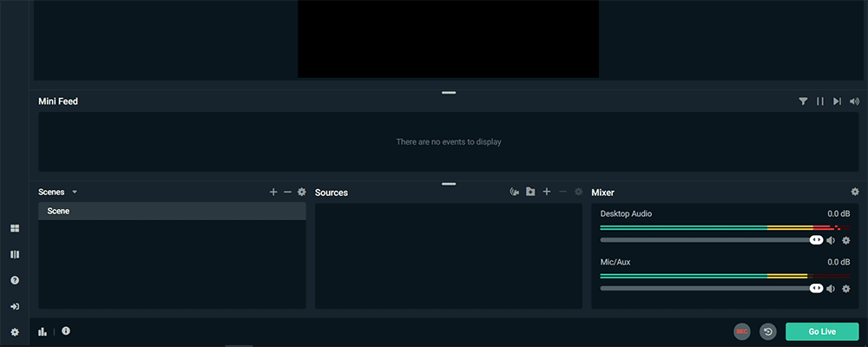The height and width of the screenshot is (347, 868).
Task: Add a source folder in Sources panel
Action: 530,192
